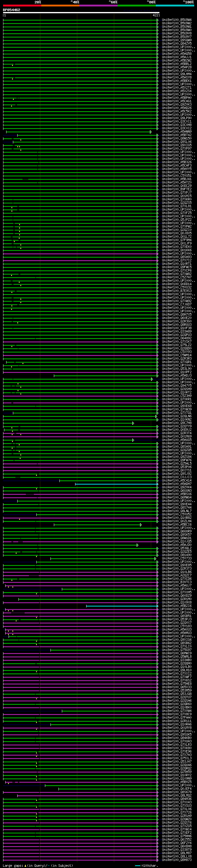
Task: Click the white query sequence bar
Action: pos(81,12)
